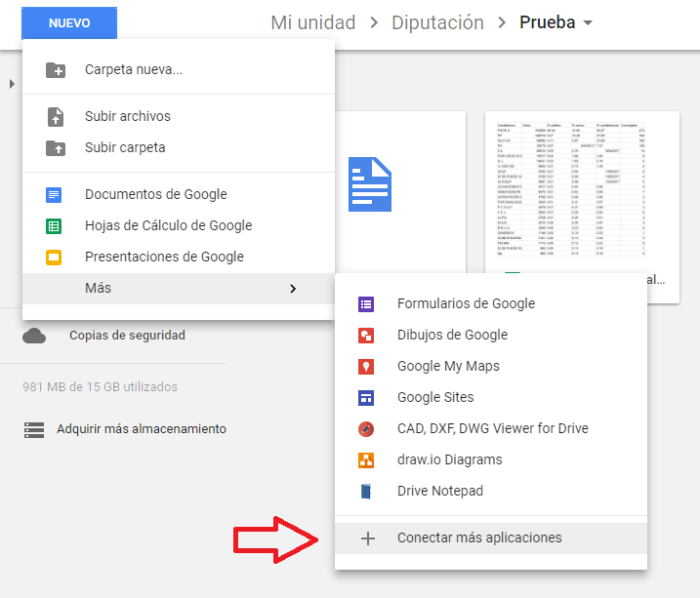Click the purple Google Forms icon
This screenshot has height=598, width=700.
coord(366,304)
